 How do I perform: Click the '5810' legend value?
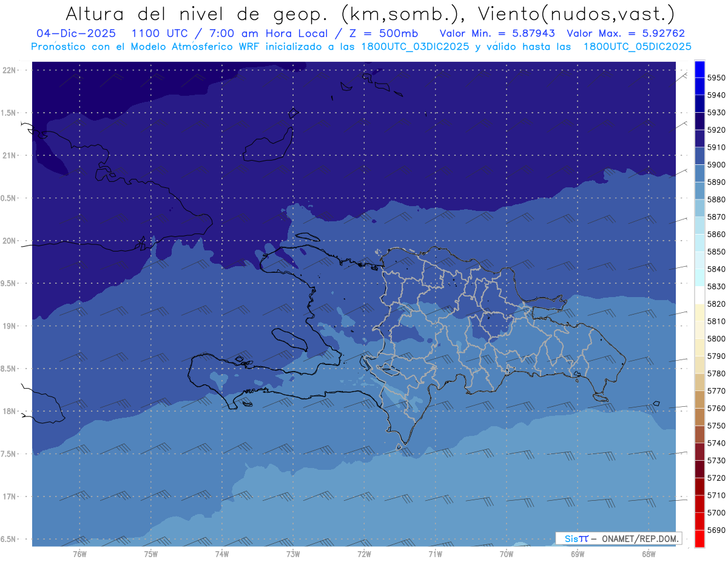[716, 321]
